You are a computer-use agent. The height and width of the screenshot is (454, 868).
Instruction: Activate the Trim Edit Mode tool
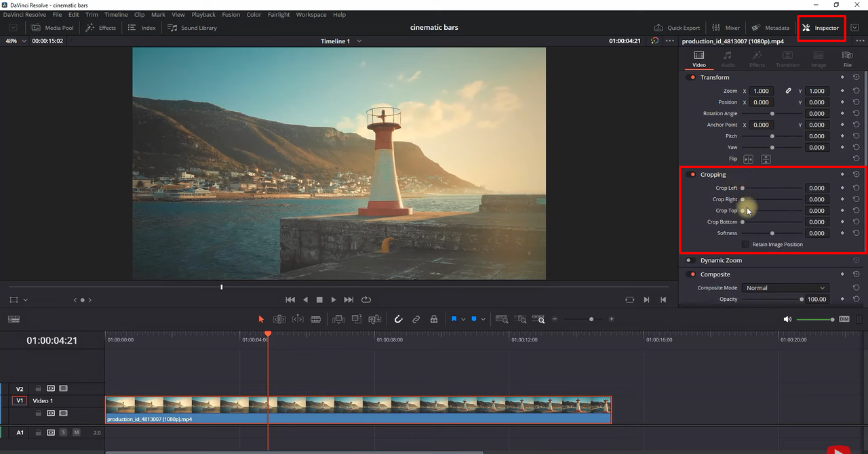279,319
